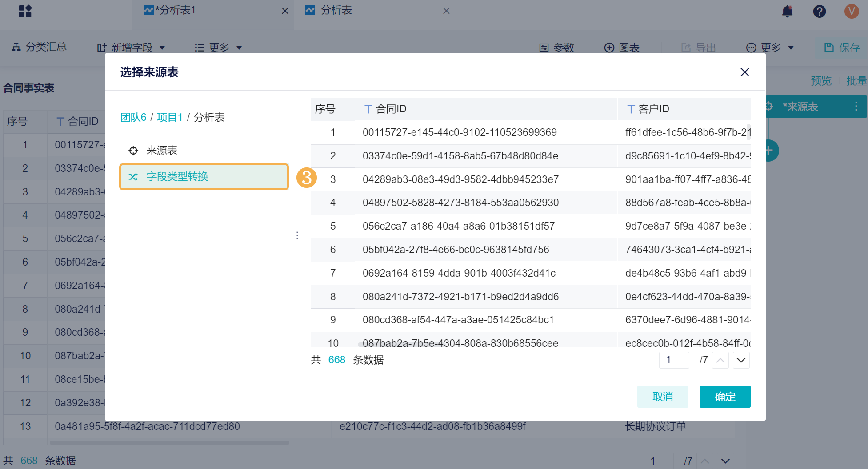The height and width of the screenshot is (469, 868).
Task: Go to previous page in dialog pager
Action: pos(720,360)
